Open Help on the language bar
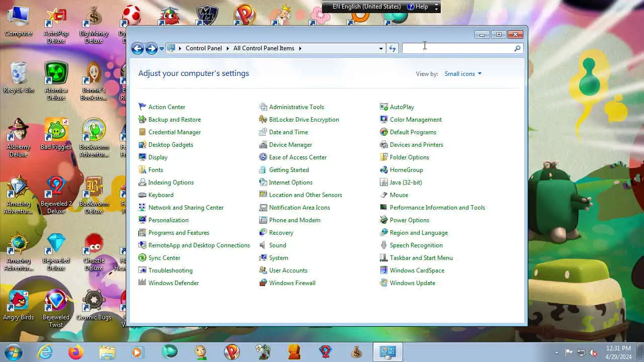The width and height of the screenshot is (644, 362). (x=418, y=7)
